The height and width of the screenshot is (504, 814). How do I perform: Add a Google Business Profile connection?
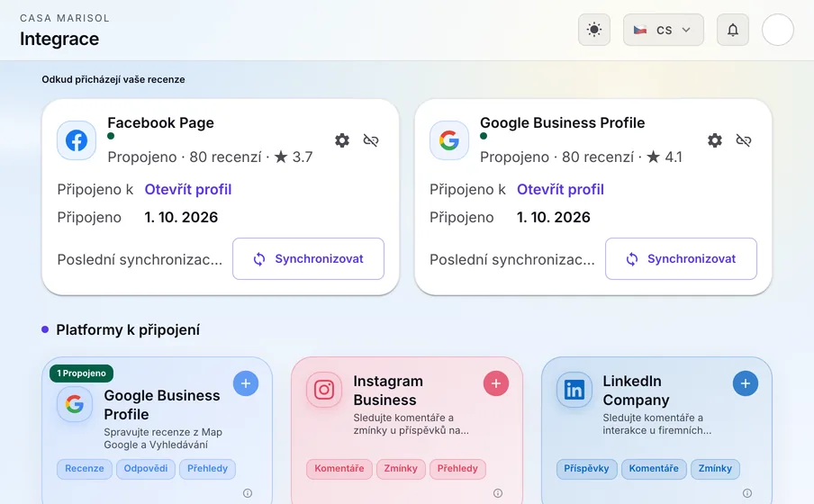pyautogui.click(x=246, y=383)
